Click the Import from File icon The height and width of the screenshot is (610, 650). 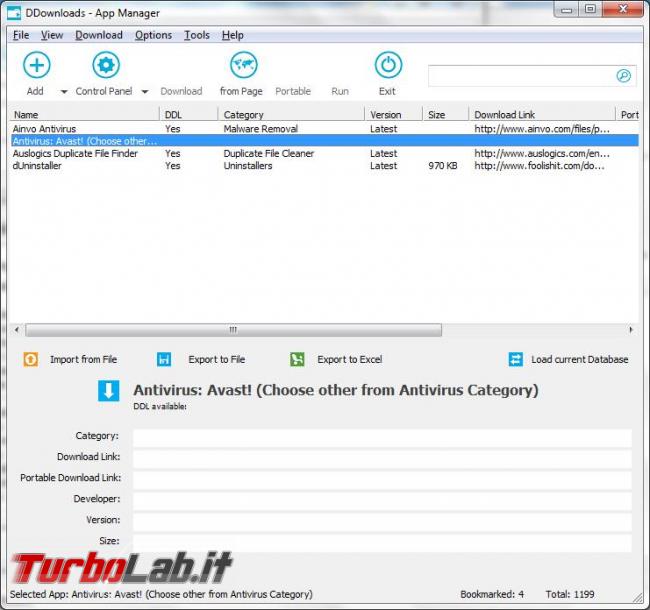point(31,359)
